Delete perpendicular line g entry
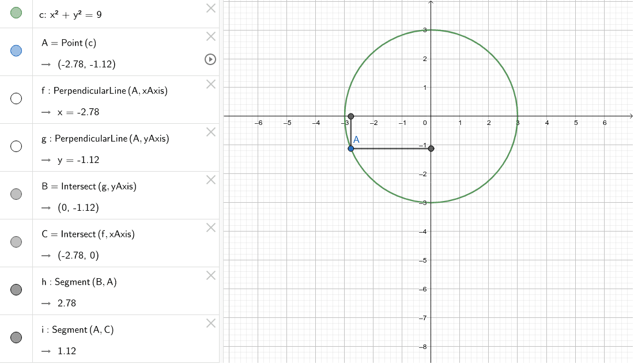The width and height of the screenshot is (634, 364). [211, 132]
